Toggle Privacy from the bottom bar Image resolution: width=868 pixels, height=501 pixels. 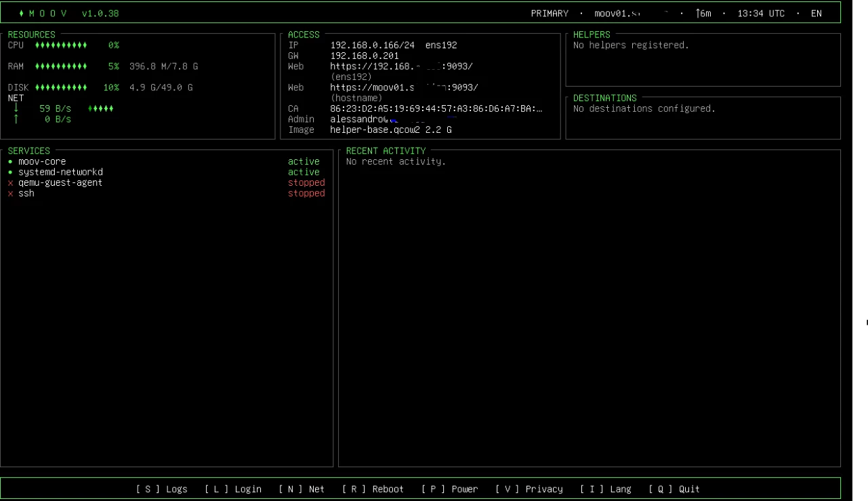pos(529,489)
